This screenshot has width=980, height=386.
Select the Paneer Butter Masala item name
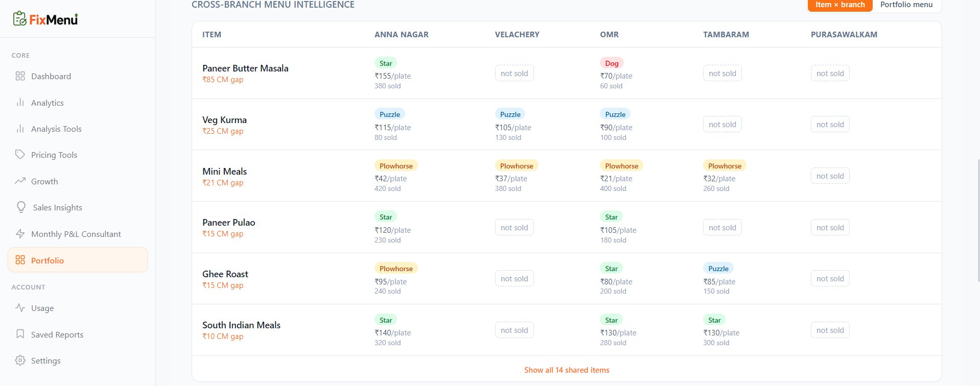[245, 68]
